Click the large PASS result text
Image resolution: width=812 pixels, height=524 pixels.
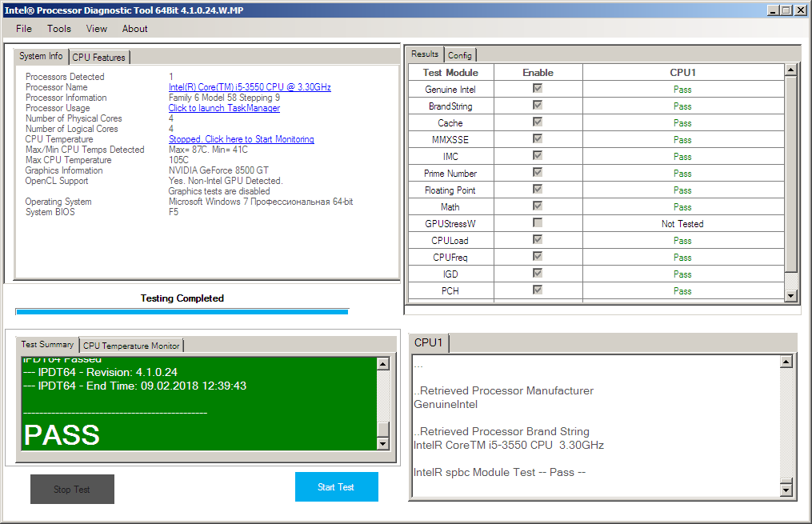(62, 434)
